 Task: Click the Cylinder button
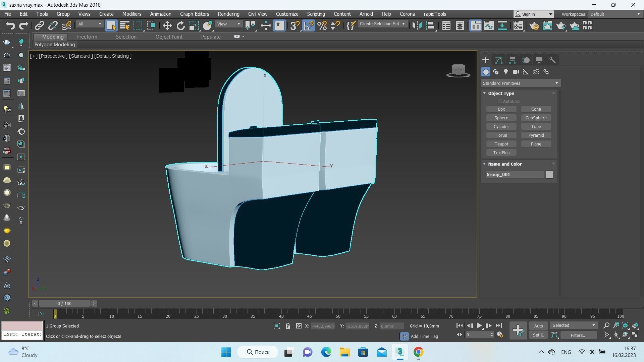tap(501, 127)
